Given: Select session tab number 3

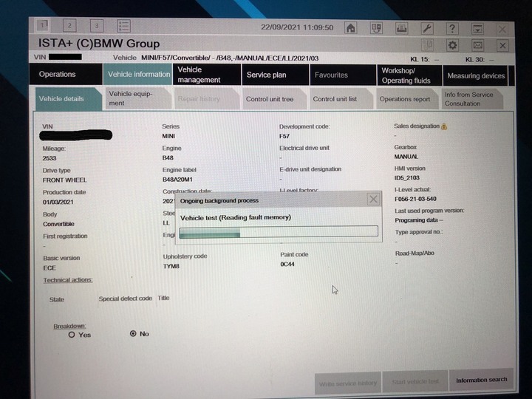Looking at the screenshot, I should pos(97,26).
